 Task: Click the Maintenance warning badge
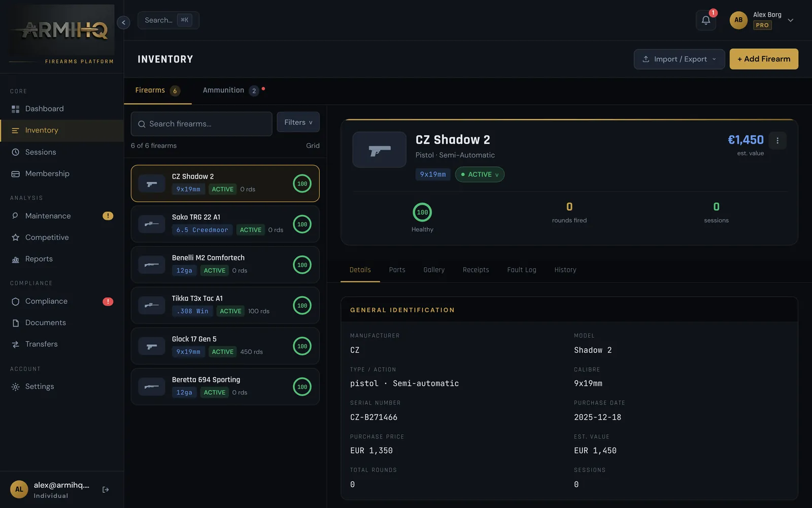(108, 216)
